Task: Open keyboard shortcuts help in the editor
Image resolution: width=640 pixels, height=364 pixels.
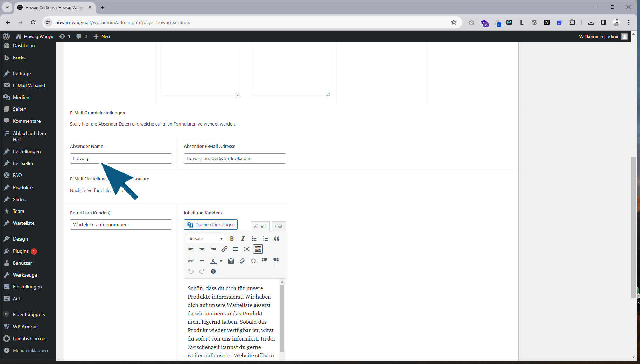Action: pos(213,272)
